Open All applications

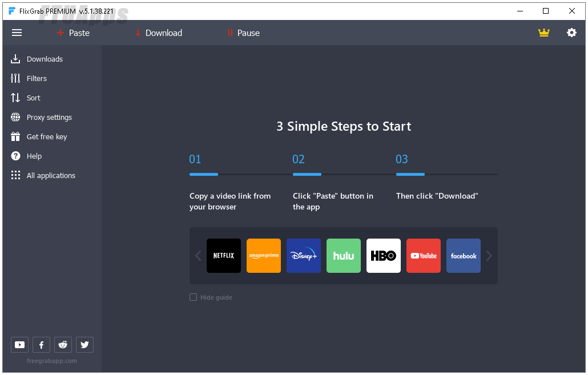tap(43, 175)
